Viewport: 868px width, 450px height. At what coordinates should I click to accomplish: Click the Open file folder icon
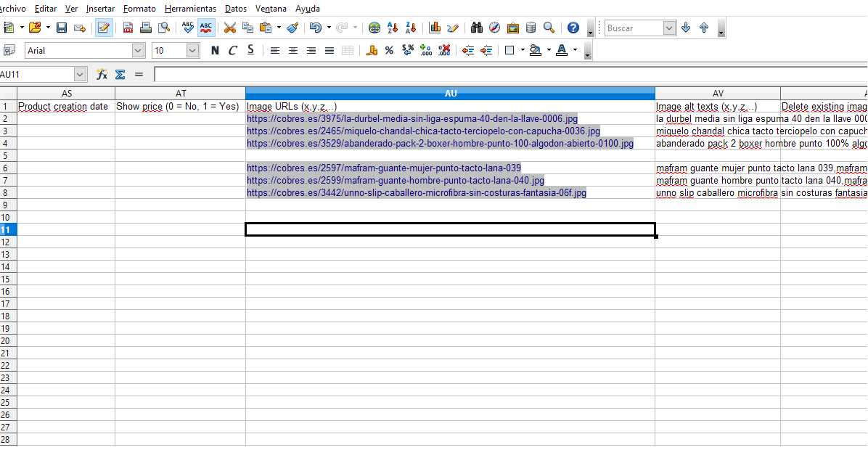(35, 28)
